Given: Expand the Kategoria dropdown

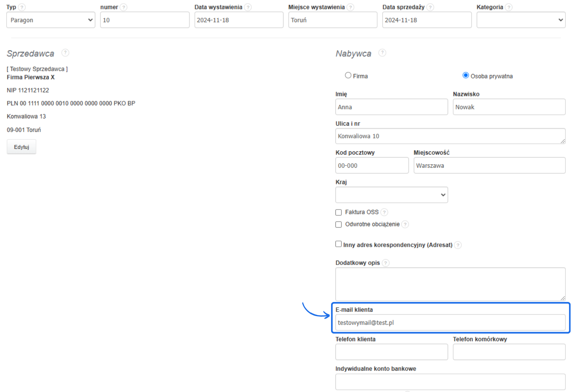Looking at the screenshot, I should pyautogui.click(x=521, y=20).
